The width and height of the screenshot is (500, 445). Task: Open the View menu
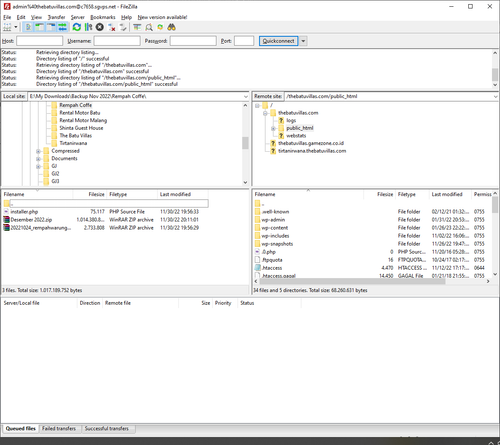(36, 17)
